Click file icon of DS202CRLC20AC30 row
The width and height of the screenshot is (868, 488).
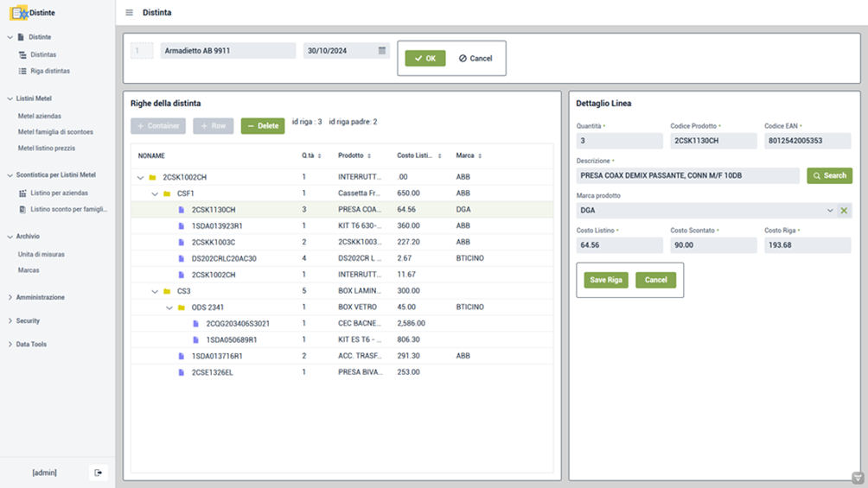[x=181, y=258]
